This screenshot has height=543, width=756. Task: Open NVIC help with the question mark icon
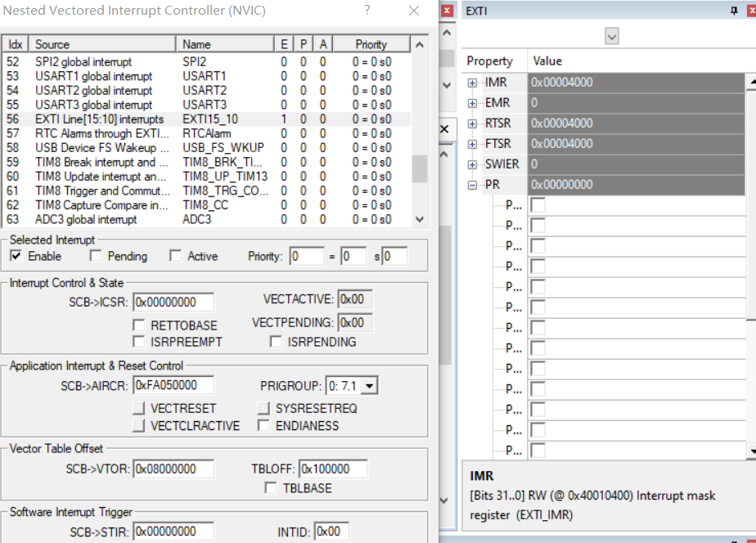[367, 11]
